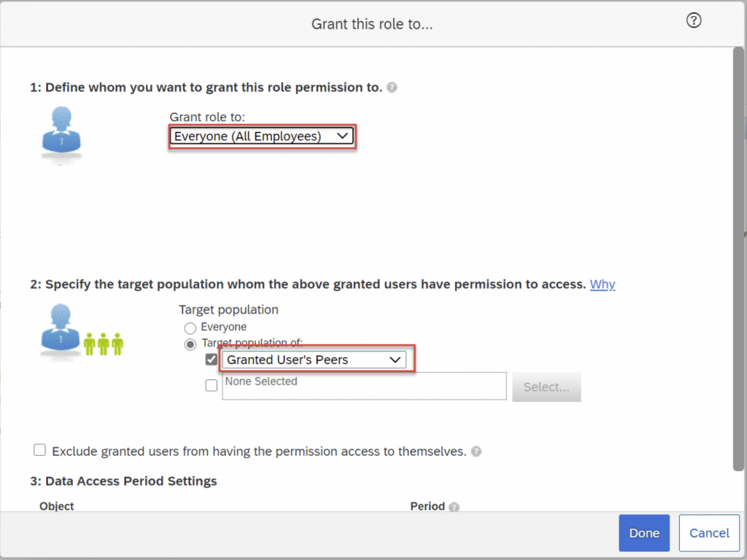
Task: Click the None Selected text field
Action: click(x=364, y=386)
